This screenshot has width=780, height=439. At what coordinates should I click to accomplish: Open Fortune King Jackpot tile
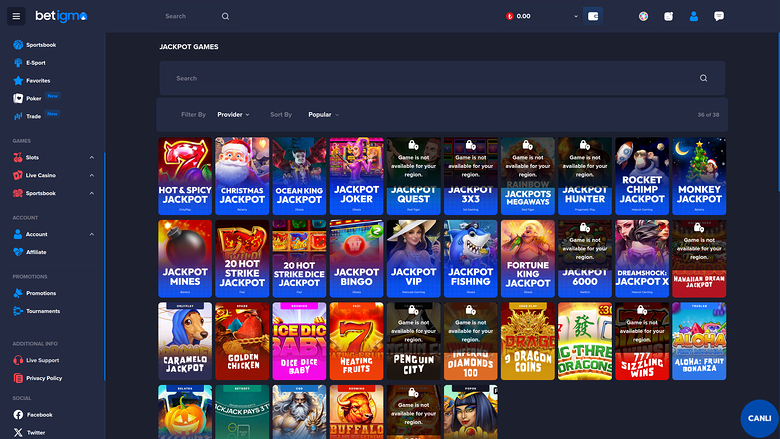528,259
